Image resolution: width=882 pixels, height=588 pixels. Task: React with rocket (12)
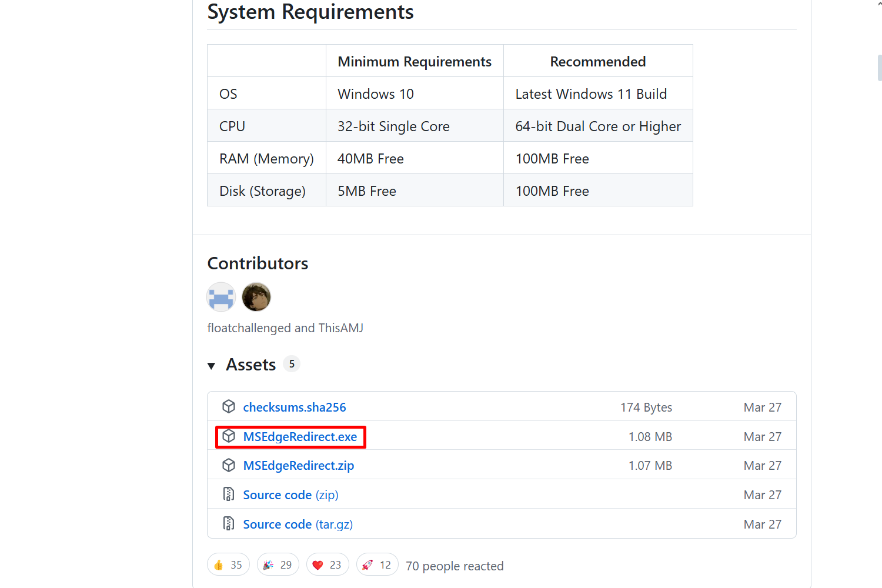coord(377,564)
